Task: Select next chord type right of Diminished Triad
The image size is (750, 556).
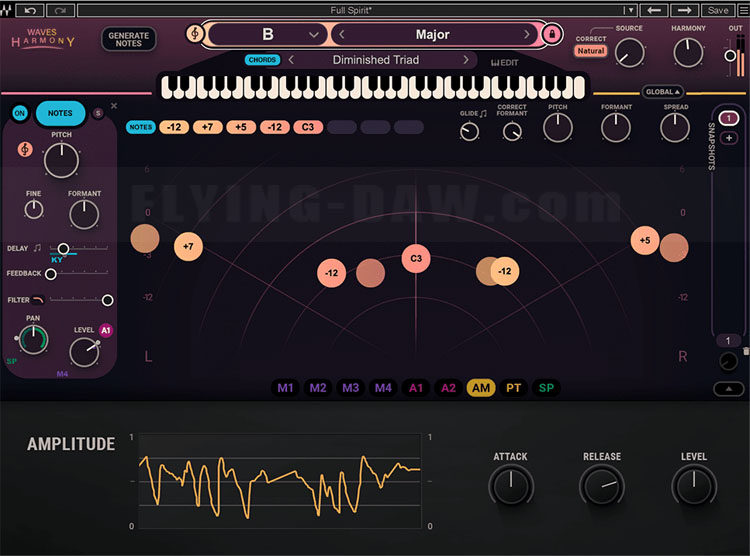Action: point(466,60)
